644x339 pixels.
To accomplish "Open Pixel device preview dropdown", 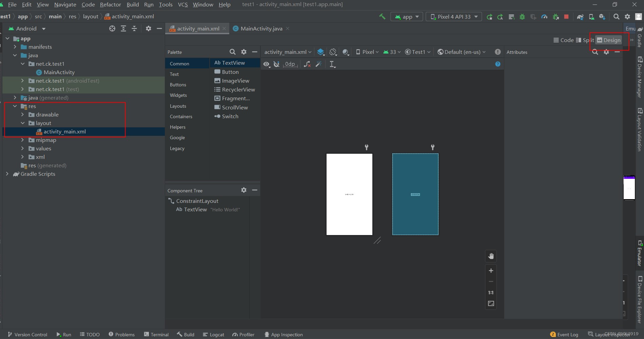I will point(367,52).
